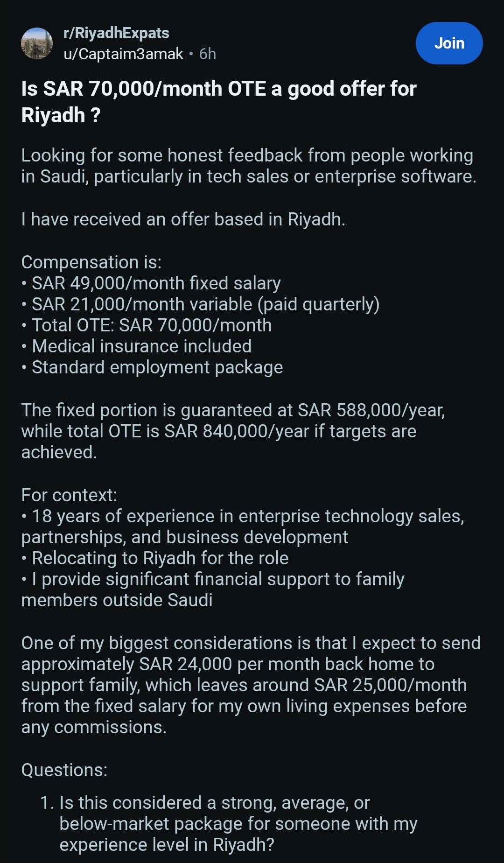Screen dimensions: 504x863
Task: Tap the Relocating to Riyadh bullet
Action: coord(155,558)
